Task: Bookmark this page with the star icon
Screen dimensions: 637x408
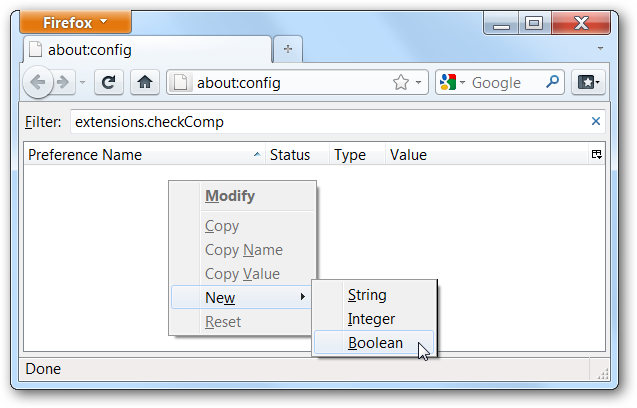Action: click(x=401, y=82)
